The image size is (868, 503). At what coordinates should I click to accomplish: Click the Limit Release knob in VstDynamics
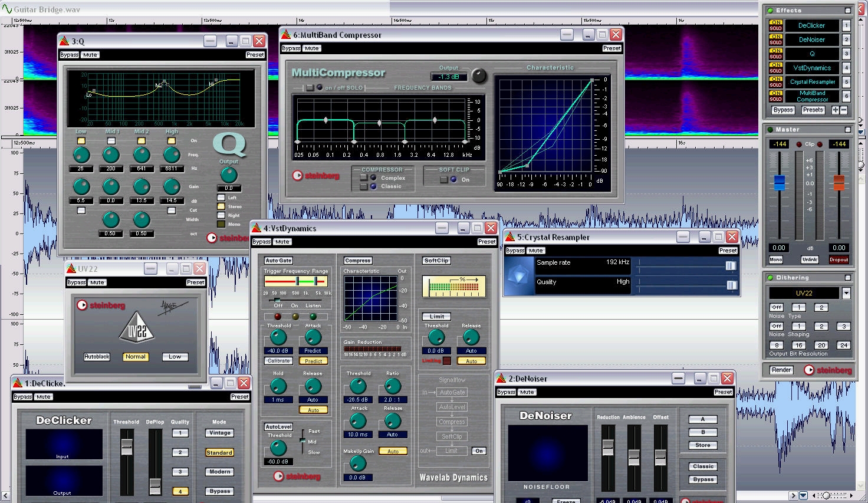(x=471, y=337)
